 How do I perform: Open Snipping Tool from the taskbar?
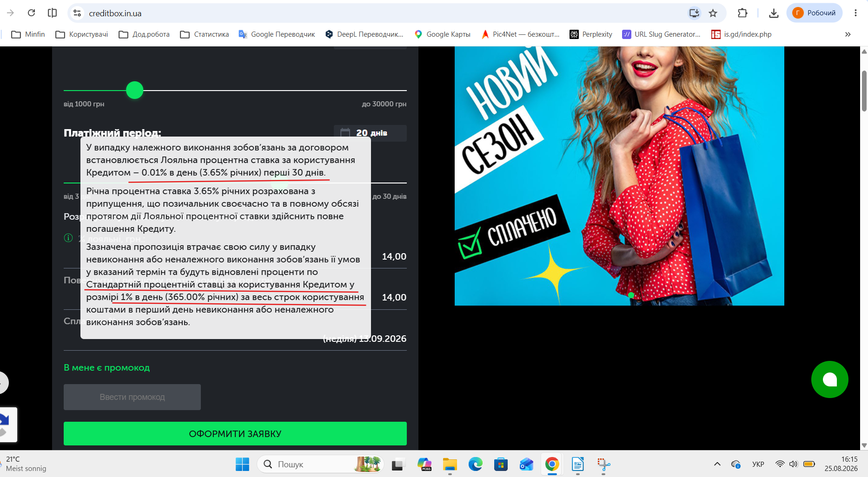click(x=603, y=464)
